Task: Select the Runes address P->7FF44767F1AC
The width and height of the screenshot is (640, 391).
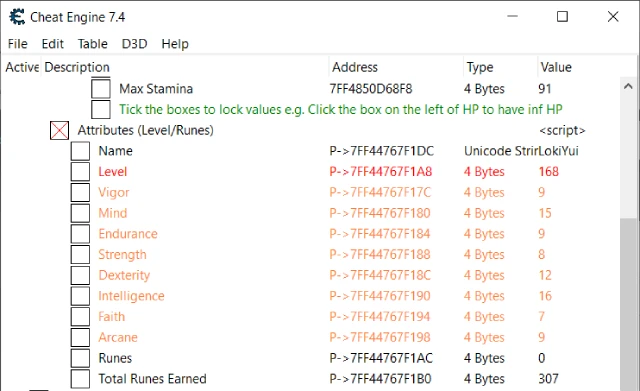Action: point(381,358)
